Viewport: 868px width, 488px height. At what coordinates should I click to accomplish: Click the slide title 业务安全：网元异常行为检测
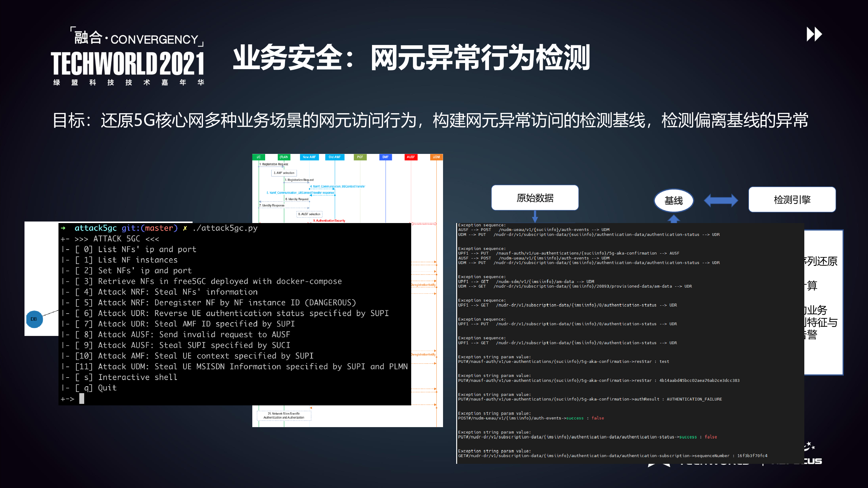(x=411, y=57)
